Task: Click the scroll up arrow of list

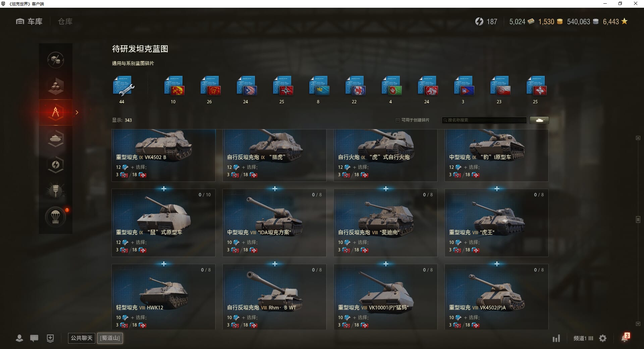Action: point(638,138)
